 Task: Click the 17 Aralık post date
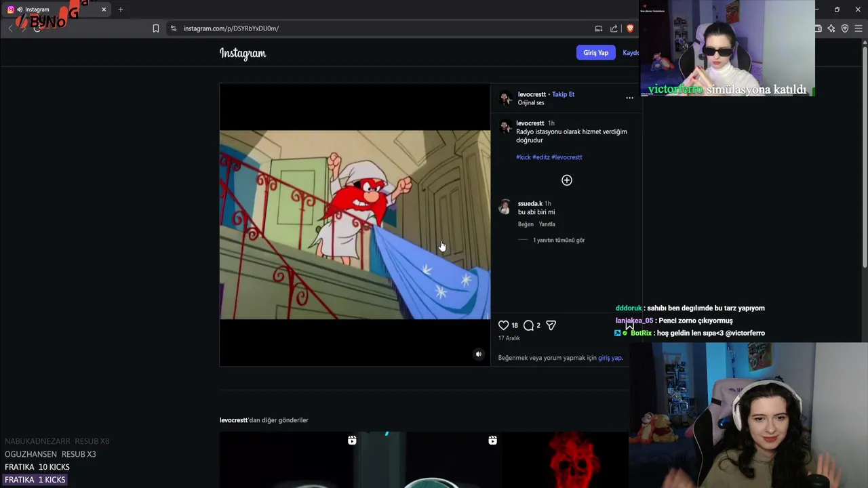pyautogui.click(x=509, y=338)
